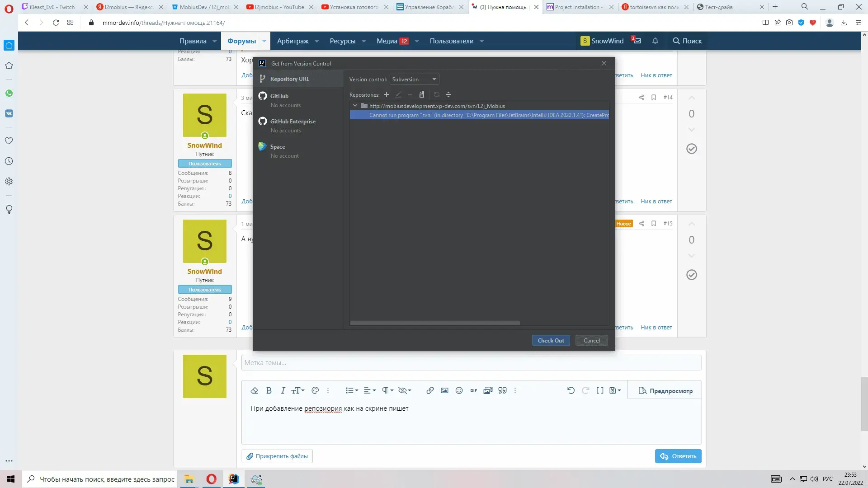Open the text color palette icon
The image size is (868, 488).
coord(316,391)
